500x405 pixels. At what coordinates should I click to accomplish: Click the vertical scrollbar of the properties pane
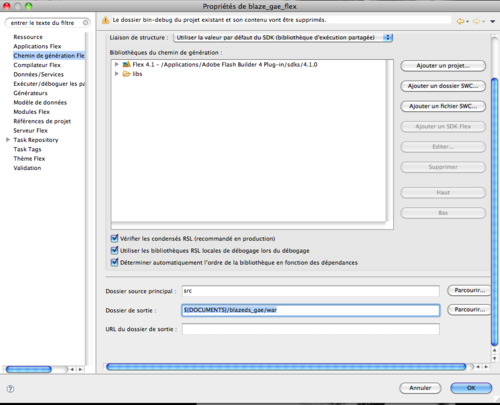click(495, 212)
